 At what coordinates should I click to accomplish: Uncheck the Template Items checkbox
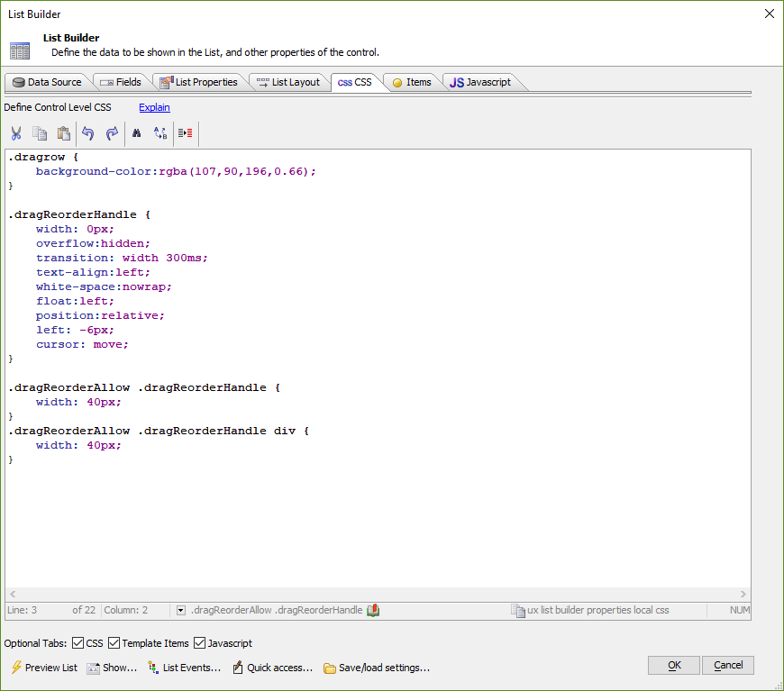pos(114,643)
